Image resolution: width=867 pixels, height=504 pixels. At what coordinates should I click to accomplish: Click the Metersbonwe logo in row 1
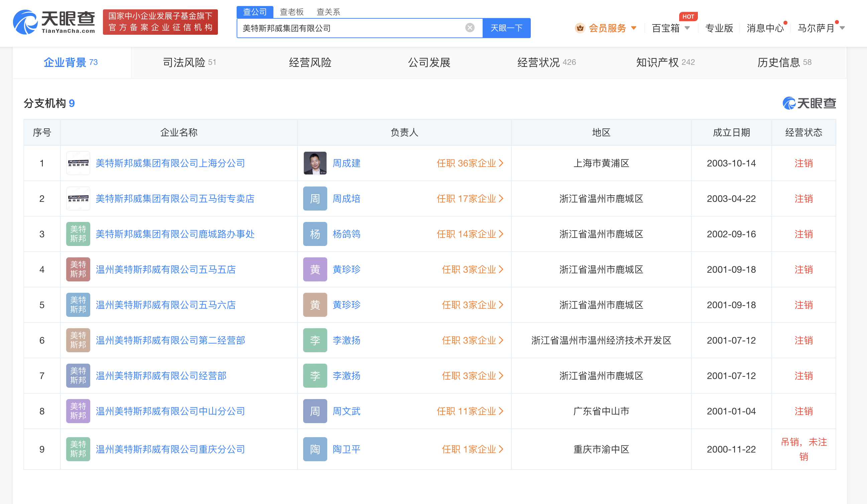point(78,163)
